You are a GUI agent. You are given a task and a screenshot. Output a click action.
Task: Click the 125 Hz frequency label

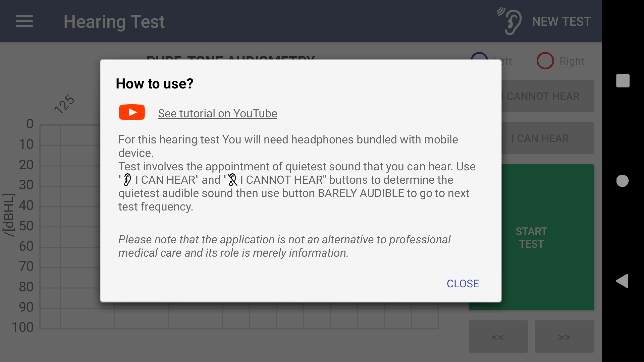pyautogui.click(x=64, y=104)
